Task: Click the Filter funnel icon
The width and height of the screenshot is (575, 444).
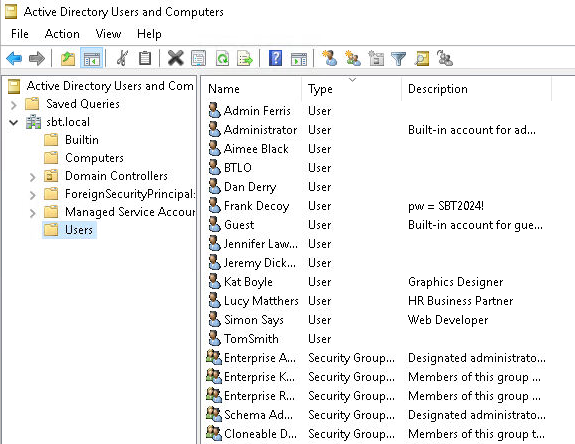Action: coord(398,58)
